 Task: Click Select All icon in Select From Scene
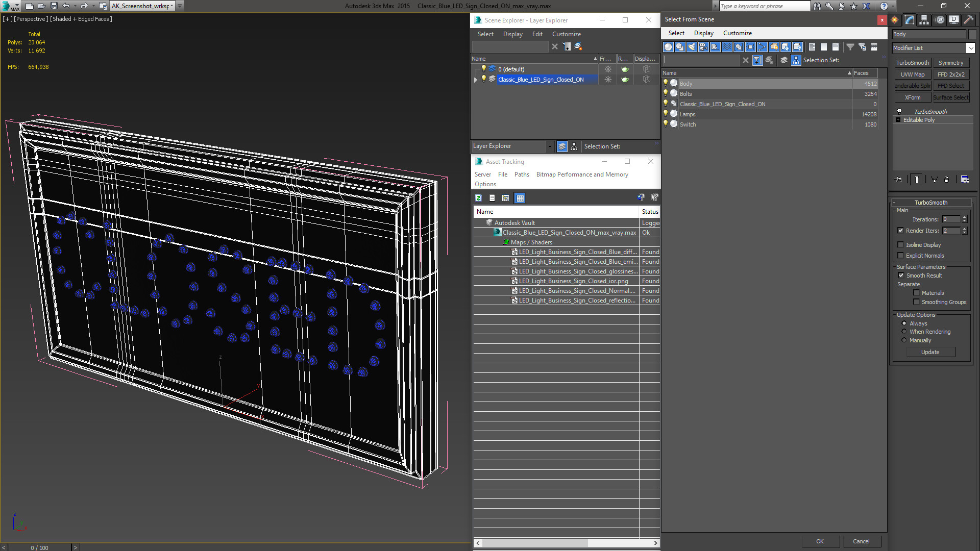[812, 47]
